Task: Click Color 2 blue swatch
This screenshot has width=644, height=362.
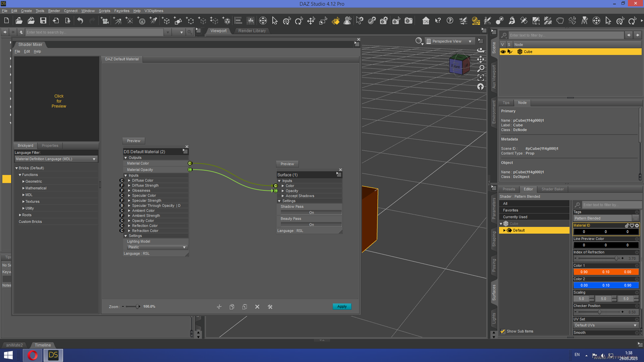Action: click(606, 285)
